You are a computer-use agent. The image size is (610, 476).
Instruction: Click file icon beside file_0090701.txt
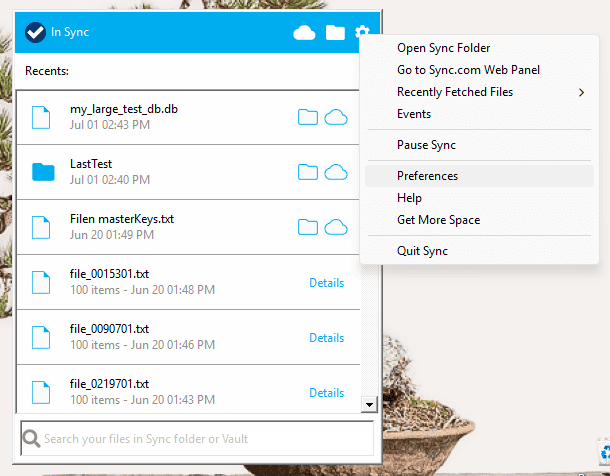pyautogui.click(x=41, y=337)
